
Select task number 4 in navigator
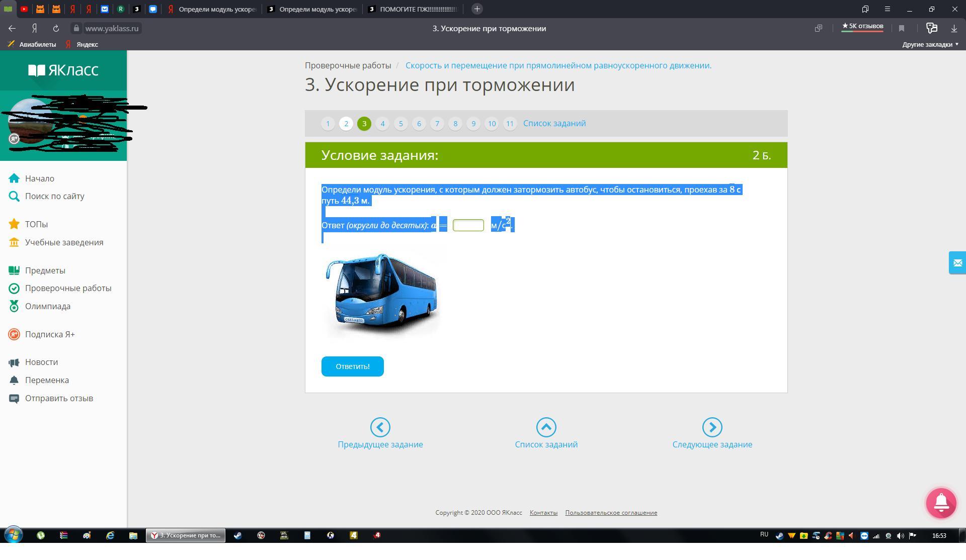pos(382,124)
